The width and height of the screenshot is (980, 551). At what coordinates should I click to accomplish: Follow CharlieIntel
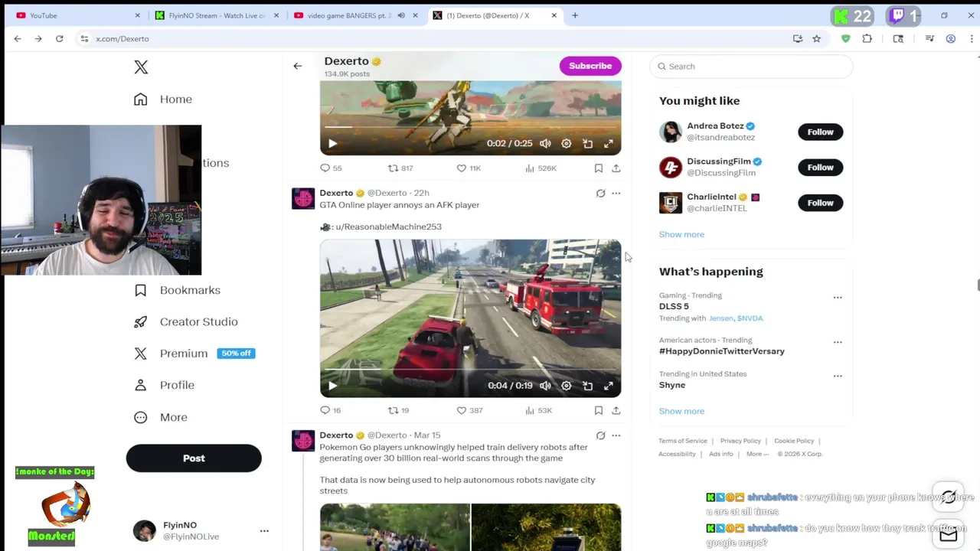pyautogui.click(x=820, y=203)
